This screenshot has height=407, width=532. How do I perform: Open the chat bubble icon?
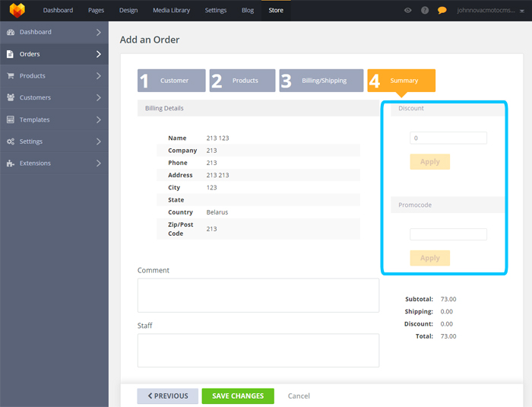(442, 10)
